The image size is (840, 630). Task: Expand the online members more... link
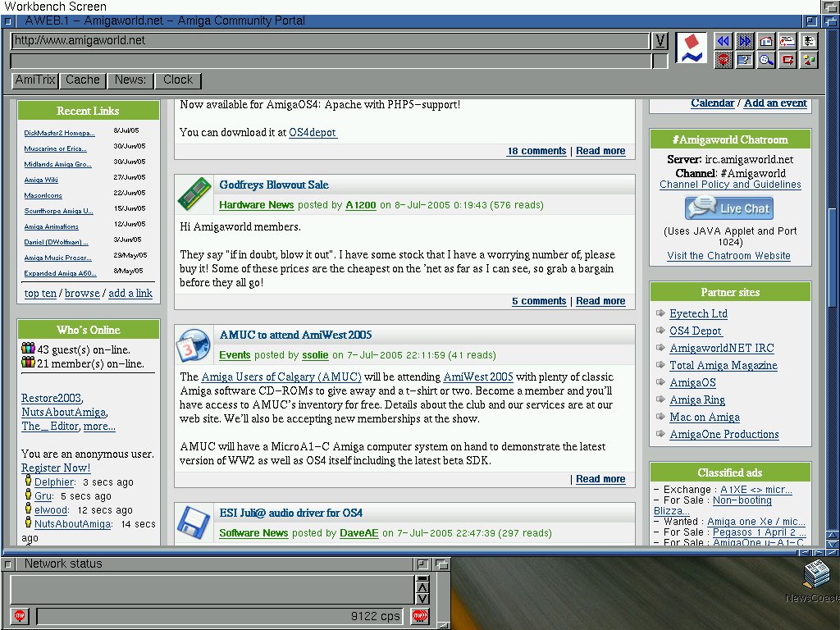[99, 427]
